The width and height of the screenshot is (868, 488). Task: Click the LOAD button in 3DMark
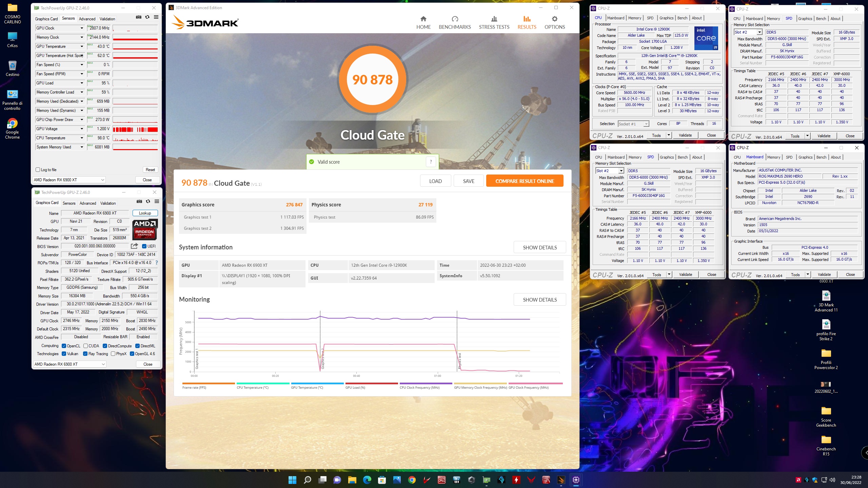[435, 181]
